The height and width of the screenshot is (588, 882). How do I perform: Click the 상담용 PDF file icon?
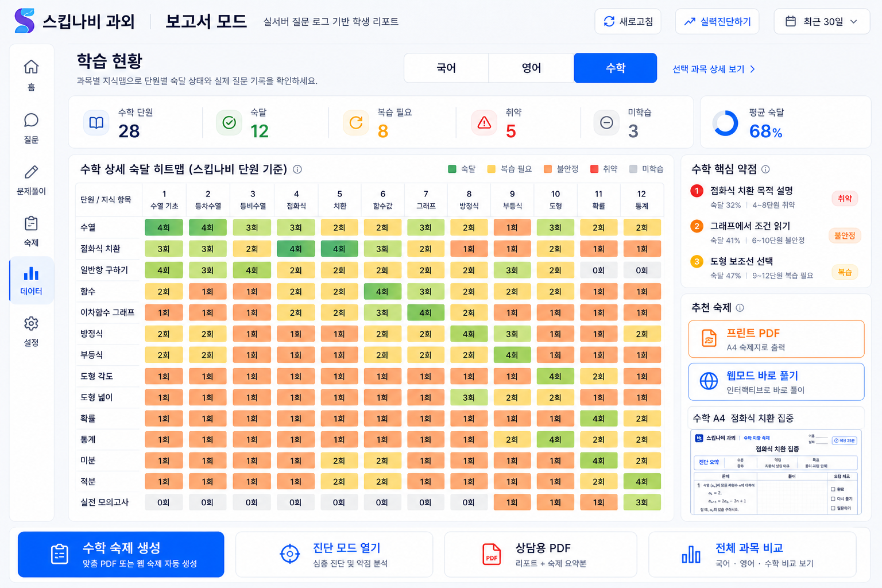coord(492,554)
